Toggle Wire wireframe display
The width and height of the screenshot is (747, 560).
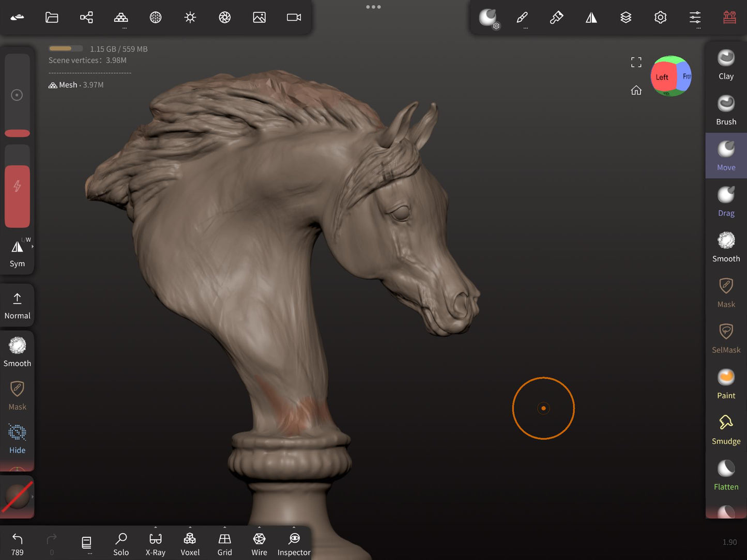pyautogui.click(x=259, y=544)
